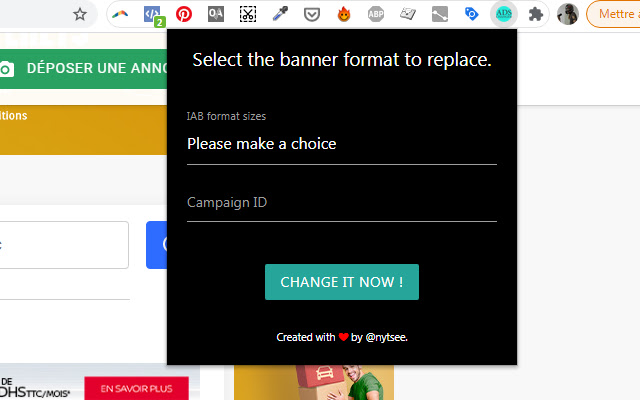Open the puzzle-piece Extensions menu
This screenshot has height=400, width=640.
(x=536, y=14)
